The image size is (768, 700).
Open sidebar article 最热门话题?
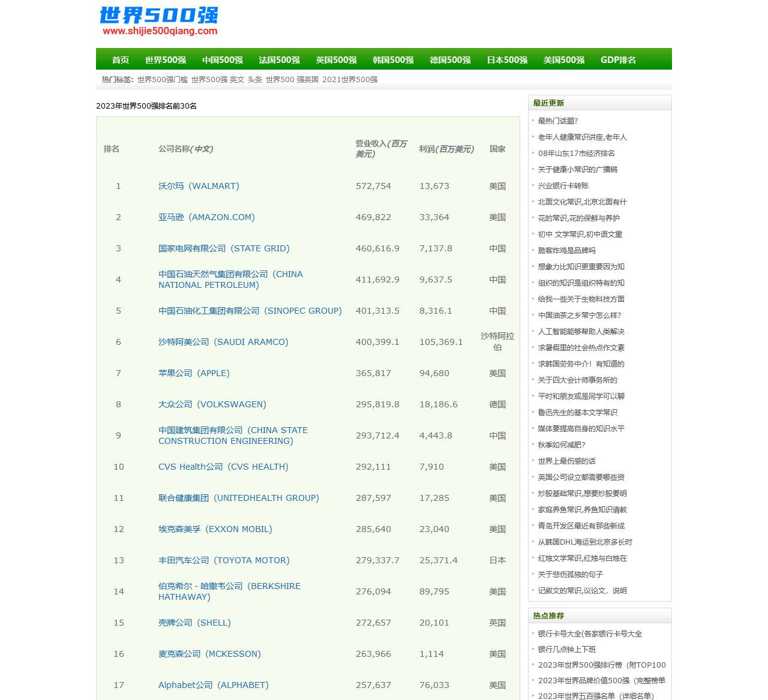(x=558, y=121)
